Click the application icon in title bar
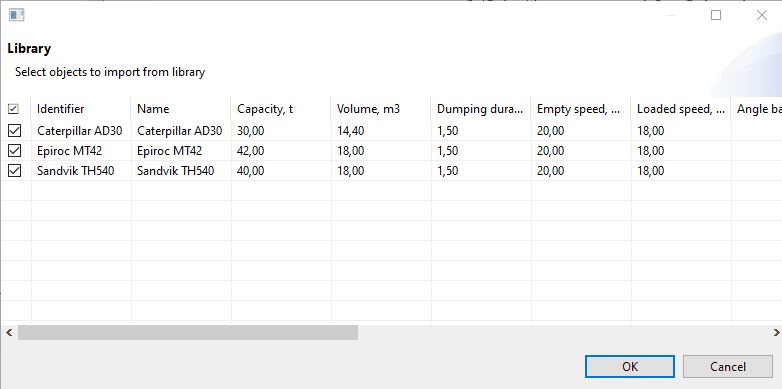Screen dimensions: 782x389 [x=16, y=15]
